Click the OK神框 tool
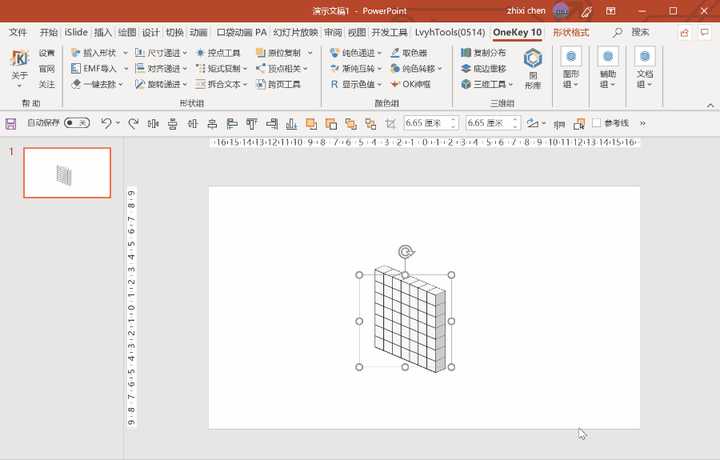Image resolution: width=720 pixels, height=460 pixels. pyautogui.click(x=411, y=84)
